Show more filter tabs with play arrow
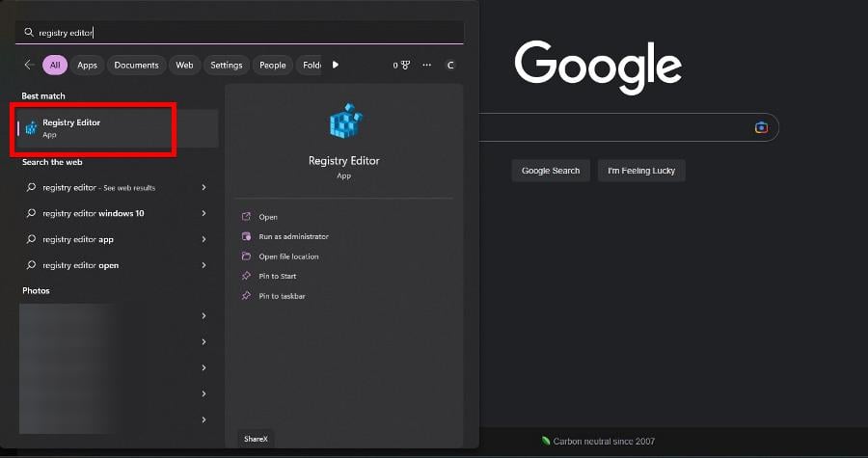 point(336,65)
